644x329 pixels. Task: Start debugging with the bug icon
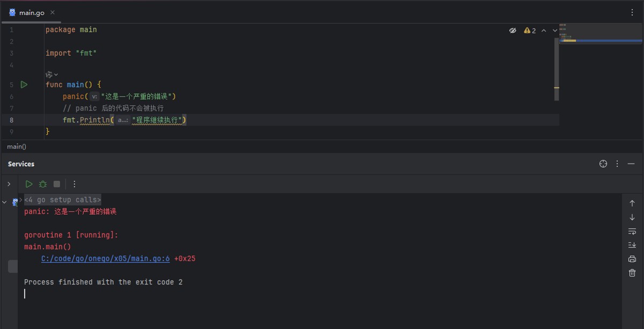pos(43,184)
